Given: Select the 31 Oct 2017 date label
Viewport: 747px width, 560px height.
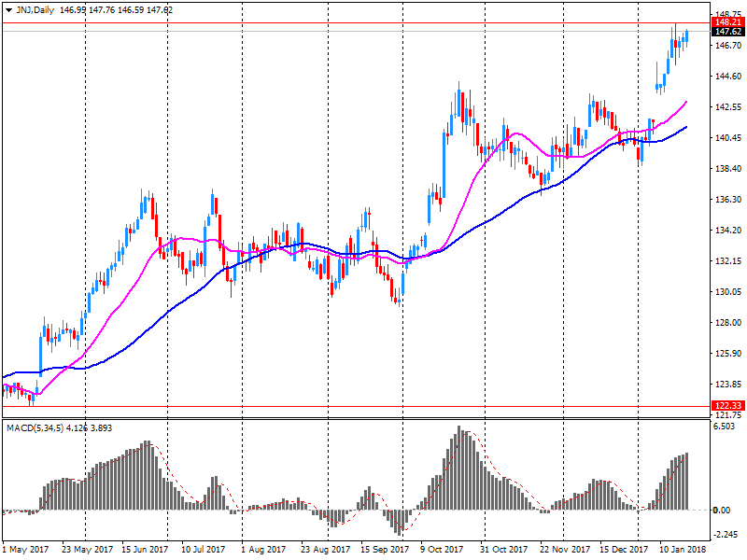Looking at the screenshot, I should [x=505, y=550].
